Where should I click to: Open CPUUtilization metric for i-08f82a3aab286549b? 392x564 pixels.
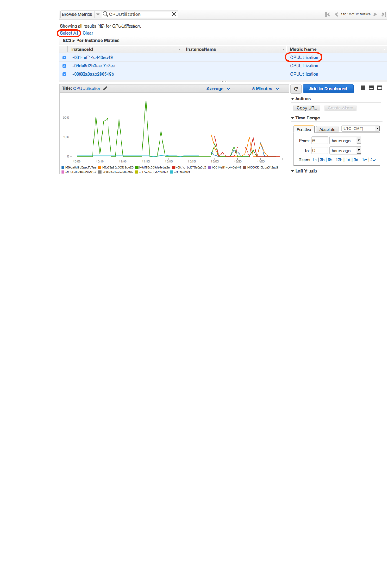[x=304, y=74]
